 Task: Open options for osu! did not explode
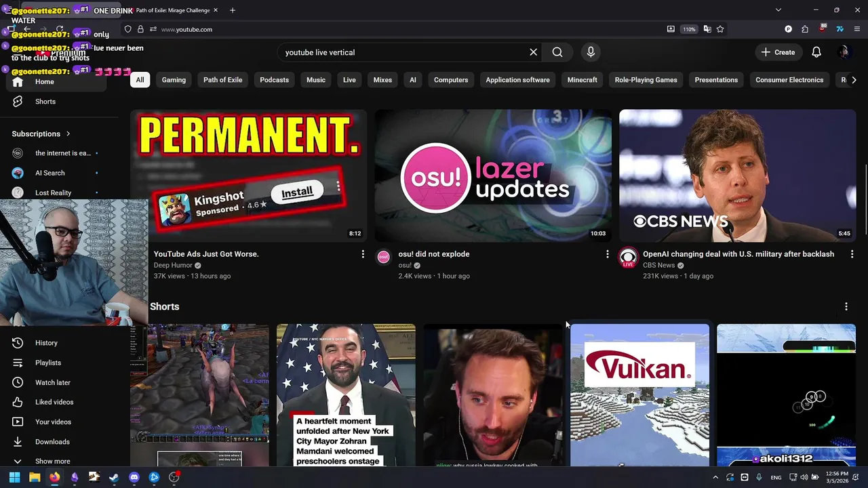pyautogui.click(x=608, y=254)
